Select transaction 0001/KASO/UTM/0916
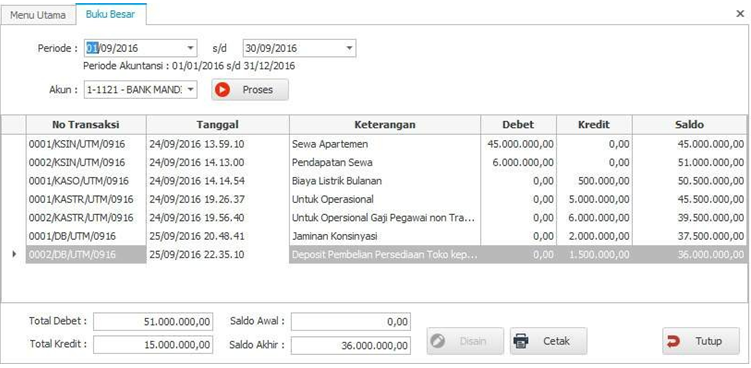 pyautogui.click(x=86, y=181)
